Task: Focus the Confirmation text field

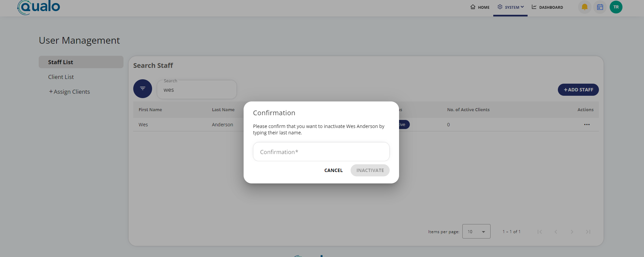Action: (x=321, y=152)
